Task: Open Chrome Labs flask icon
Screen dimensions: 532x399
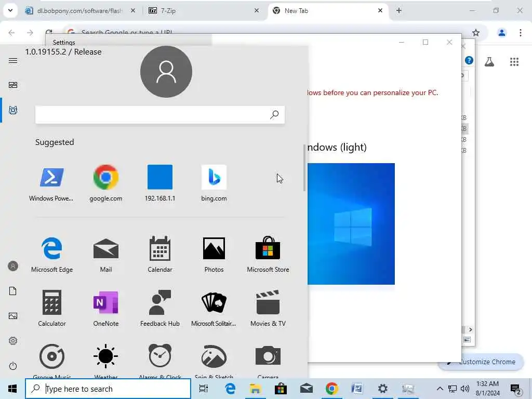Action: point(489,62)
